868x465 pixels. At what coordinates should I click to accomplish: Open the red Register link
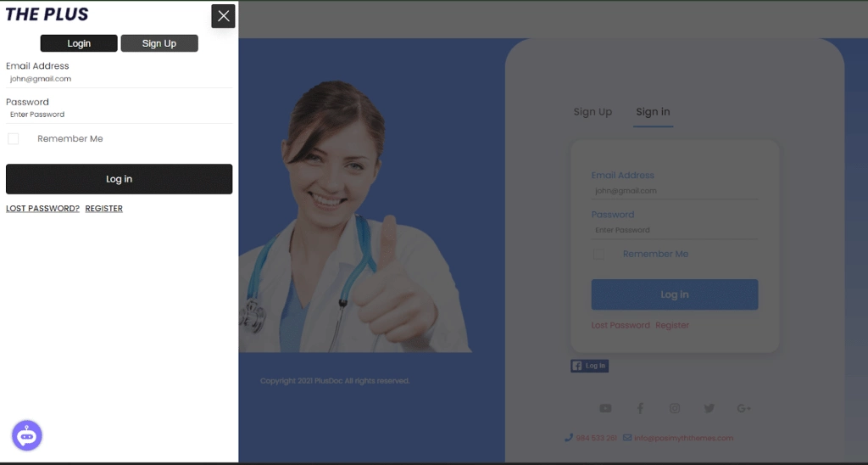click(672, 325)
